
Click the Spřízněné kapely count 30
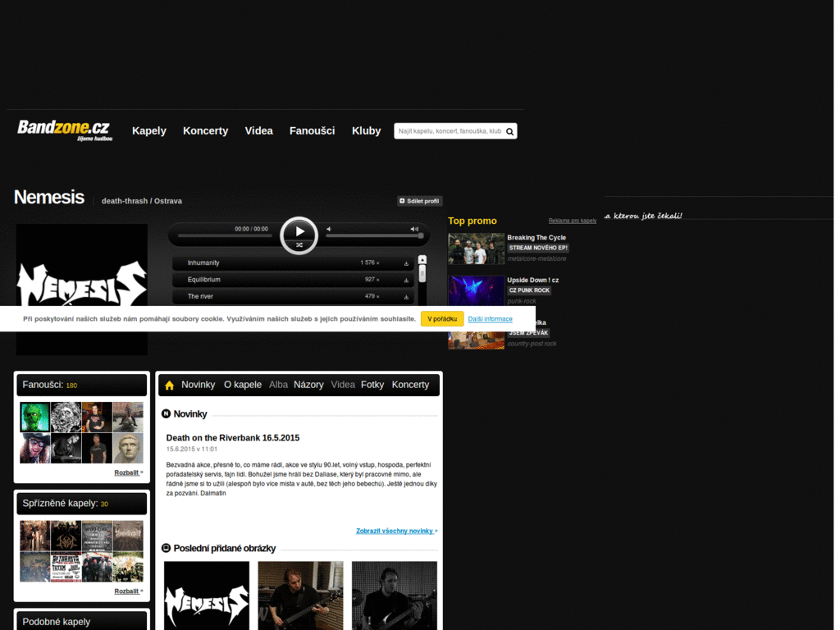tap(104, 504)
